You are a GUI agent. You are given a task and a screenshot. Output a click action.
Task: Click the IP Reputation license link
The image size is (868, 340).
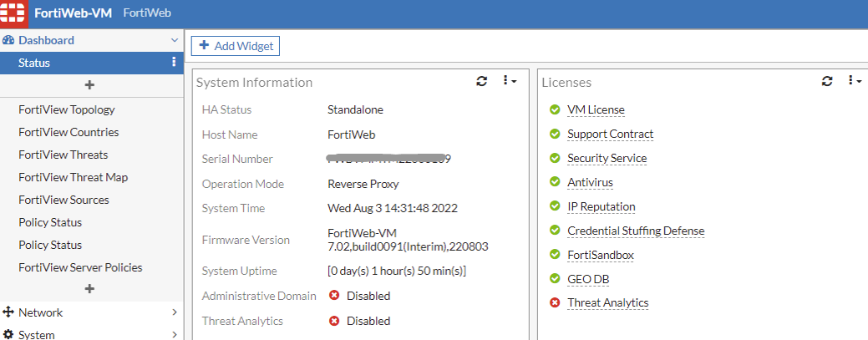pos(602,206)
